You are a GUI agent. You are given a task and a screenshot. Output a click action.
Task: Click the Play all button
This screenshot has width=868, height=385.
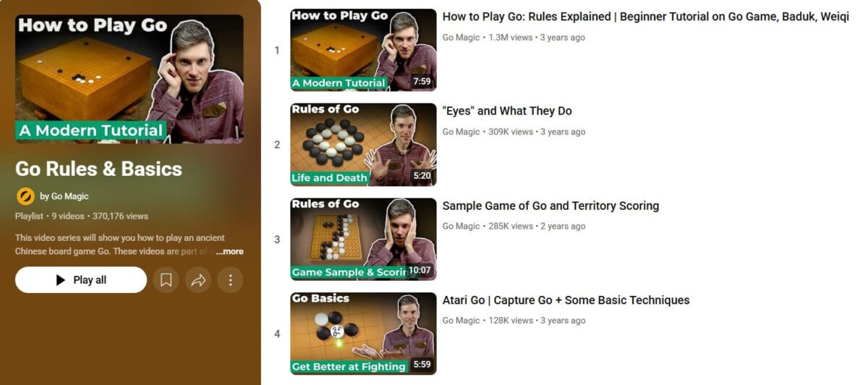tap(81, 280)
